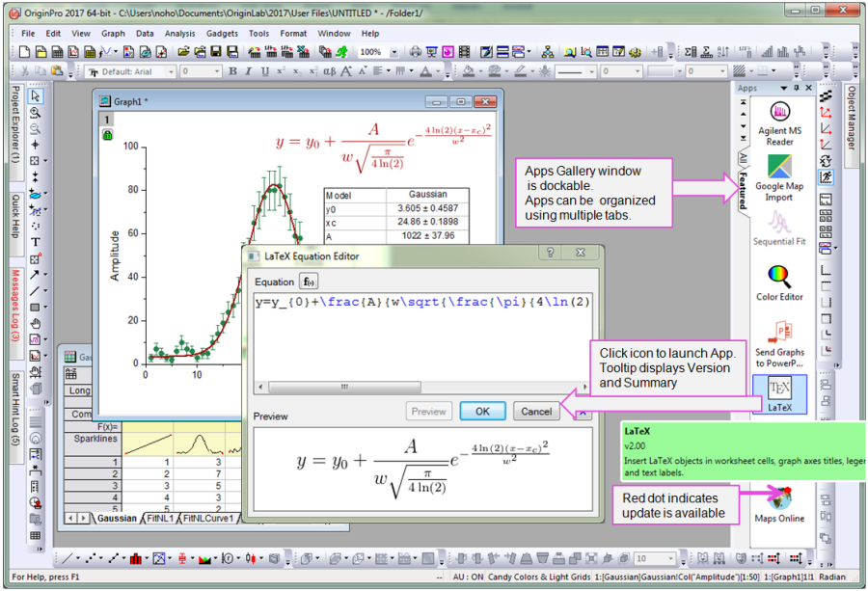Toggle Underline text formatting

265,71
